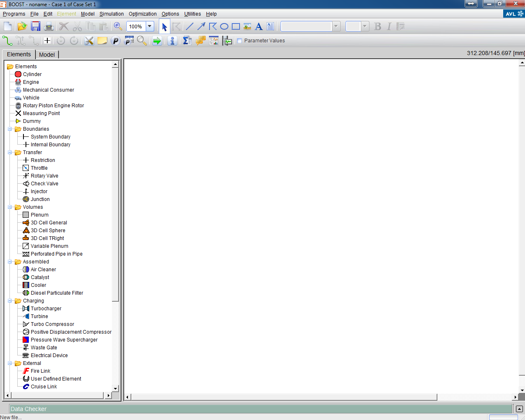This screenshot has width=525, height=420.
Task: Click the black plus icon in toolbar
Action: [47, 41]
